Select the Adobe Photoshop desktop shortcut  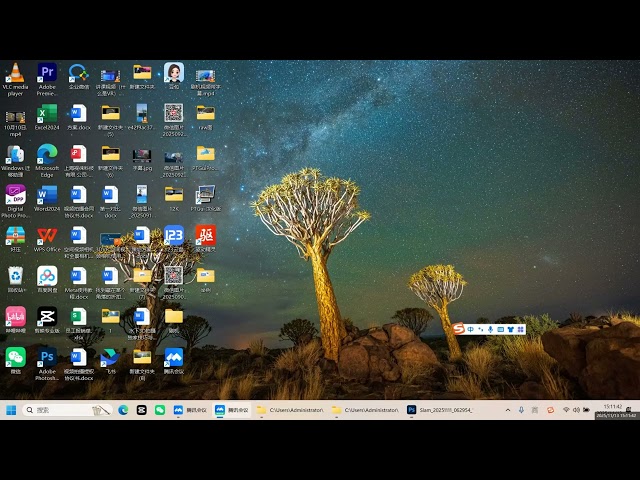47,364
